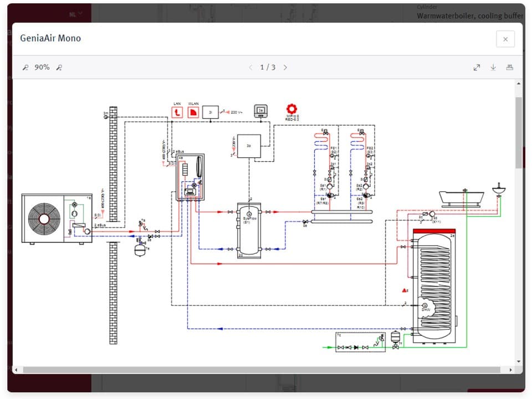Image resolution: width=532 pixels, height=399 pixels.
Task: Close the GeniaAir Mono dialog
Action: [x=505, y=39]
